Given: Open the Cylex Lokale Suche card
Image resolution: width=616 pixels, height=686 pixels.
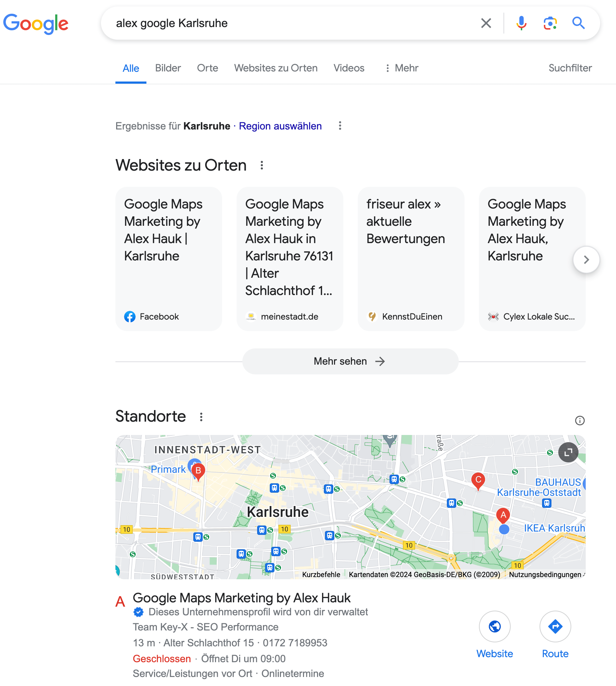Looking at the screenshot, I should pyautogui.click(x=532, y=259).
